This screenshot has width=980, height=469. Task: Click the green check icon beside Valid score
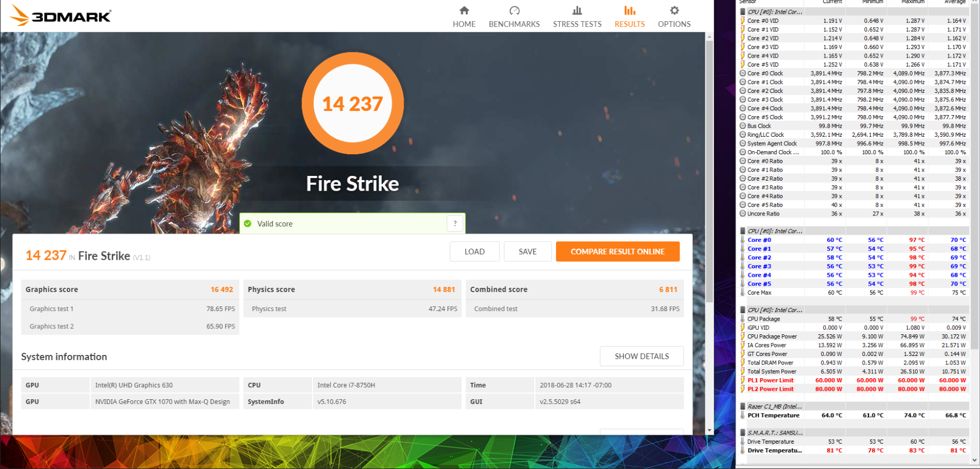tap(248, 223)
